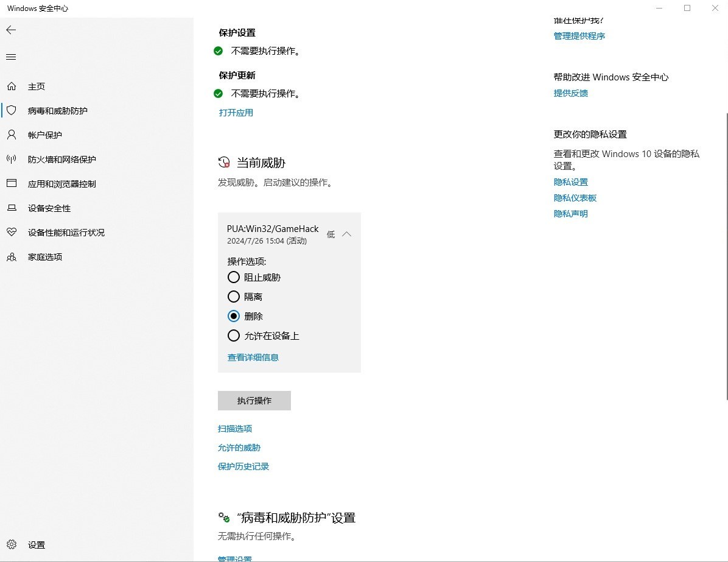This screenshot has width=728, height=562.
Task: Click the green checkmark under 保护设置
Action: 218,51
